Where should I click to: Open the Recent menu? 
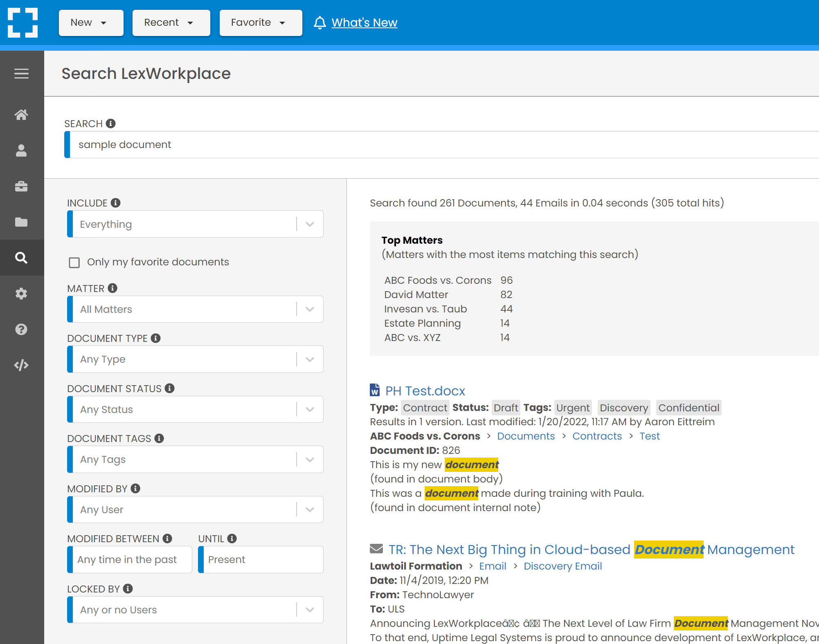click(x=171, y=22)
